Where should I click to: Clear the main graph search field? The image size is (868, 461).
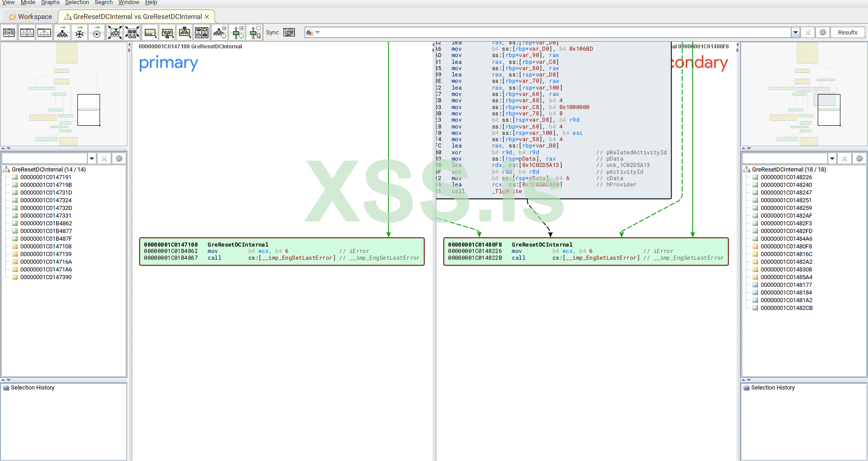pos(808,33)
